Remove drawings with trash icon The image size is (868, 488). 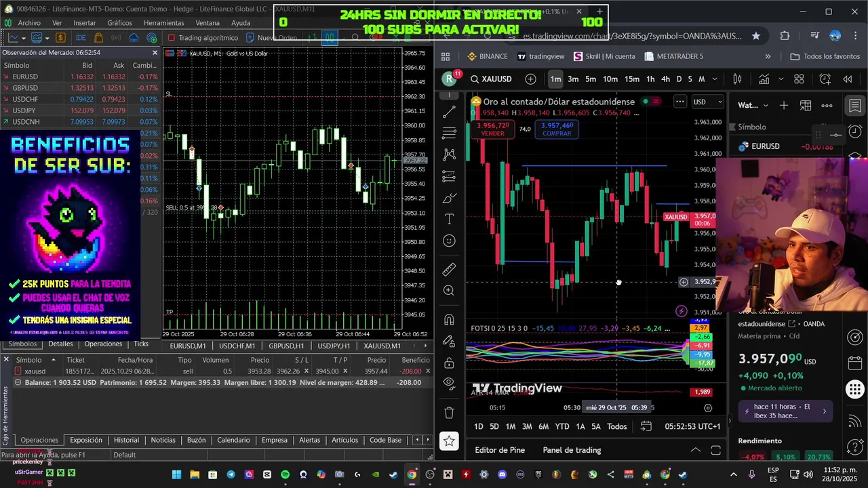tap(449, 413)
